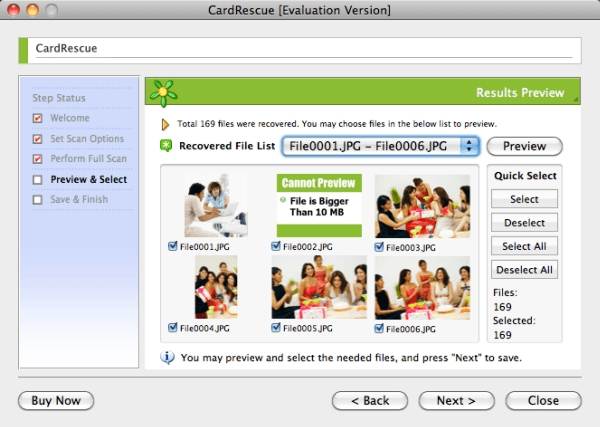
Task: Select the File0001.JPG thumbnail
Action: (x=216, y=205)
